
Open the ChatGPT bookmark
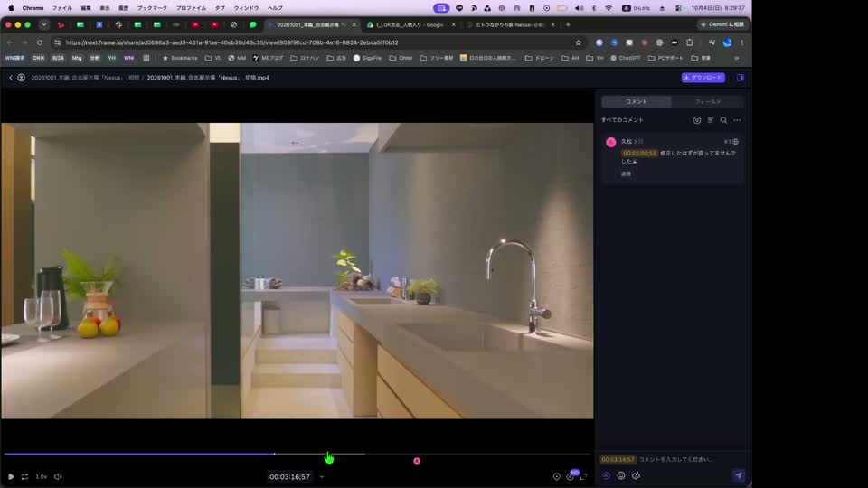click(x=625, y=58)
